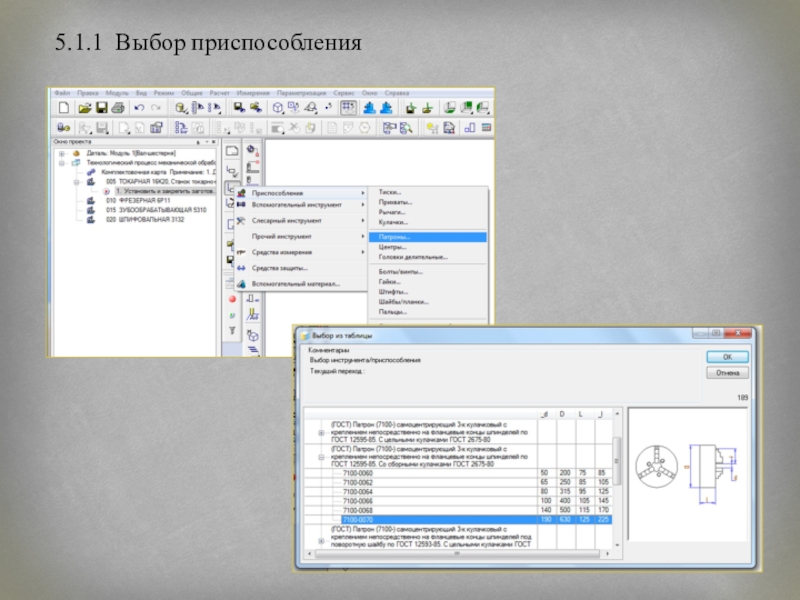The width and height of the screenshot is (800, 600).
Task: Choose Патроны... from the submenu
Action: click(x=395, y=237)
